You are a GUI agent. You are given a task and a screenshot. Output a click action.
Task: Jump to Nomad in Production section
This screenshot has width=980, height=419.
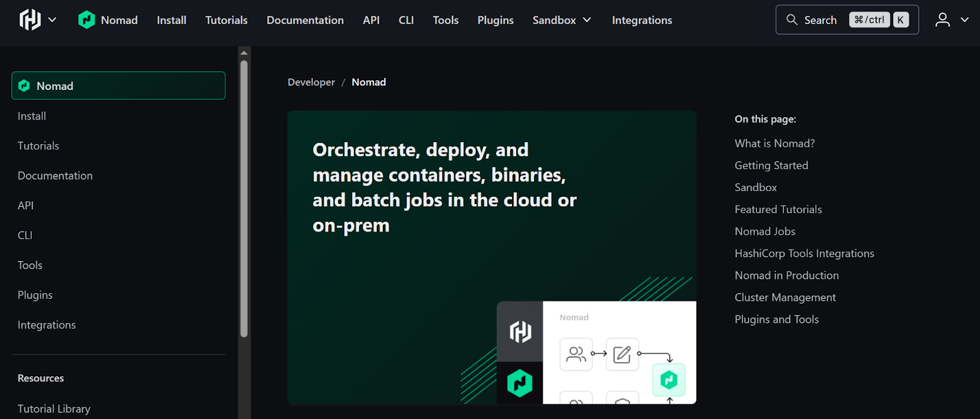[787, 276]
